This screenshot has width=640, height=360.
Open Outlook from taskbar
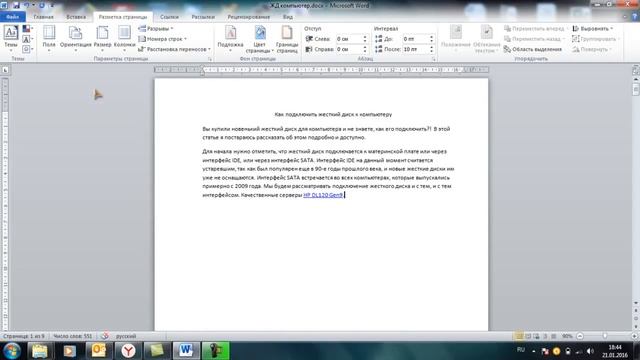[x=98, y=351]
